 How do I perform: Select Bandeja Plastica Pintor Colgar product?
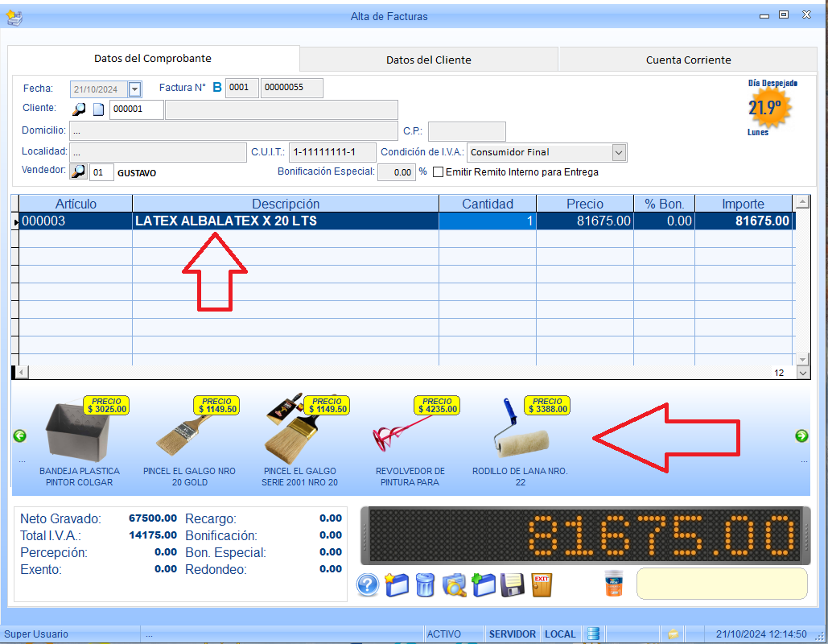point(80,441)
